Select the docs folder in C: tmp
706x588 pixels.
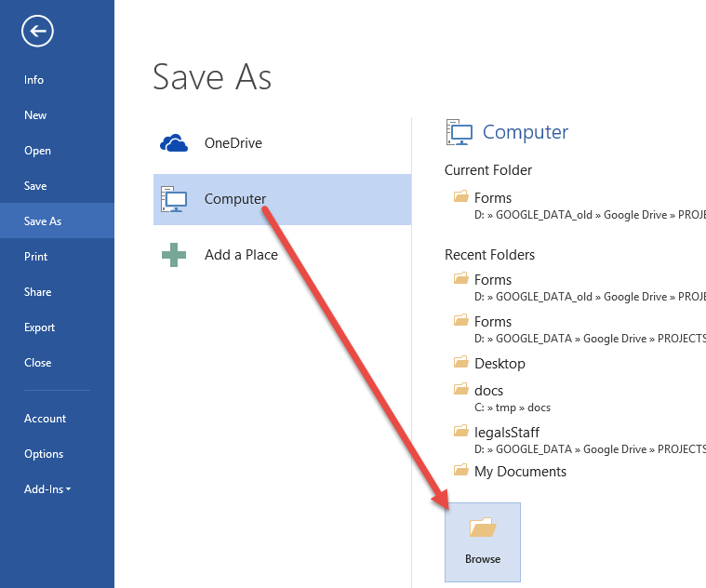coord(488,391)
